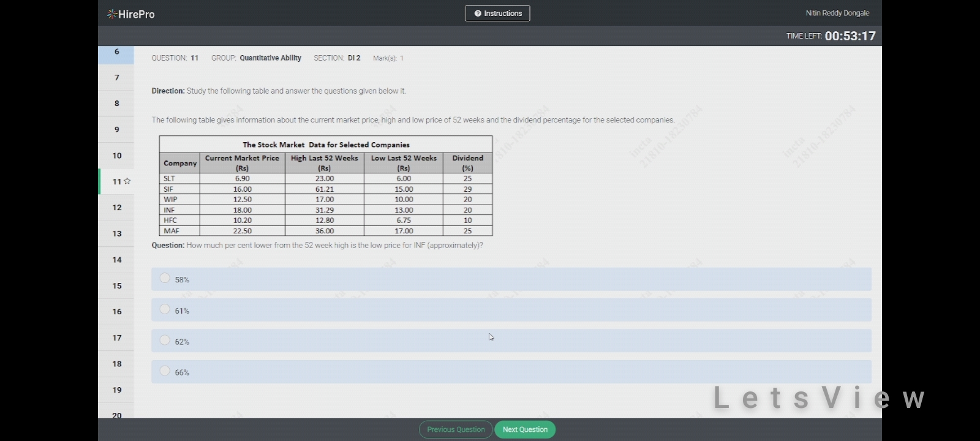The width and height of the screenshot is (980, 441).
Task: Open question 15 in the list
Action: tap(116, 285)
